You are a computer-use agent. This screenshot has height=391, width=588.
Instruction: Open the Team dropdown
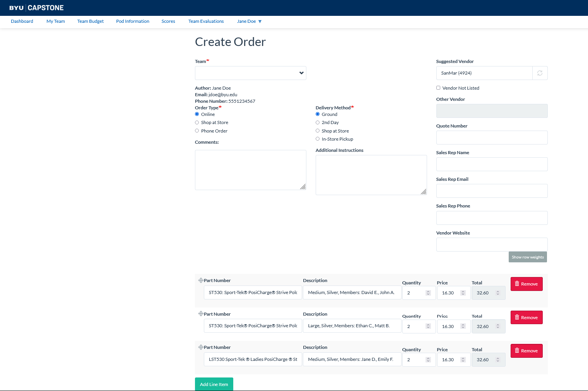point(250,73)
